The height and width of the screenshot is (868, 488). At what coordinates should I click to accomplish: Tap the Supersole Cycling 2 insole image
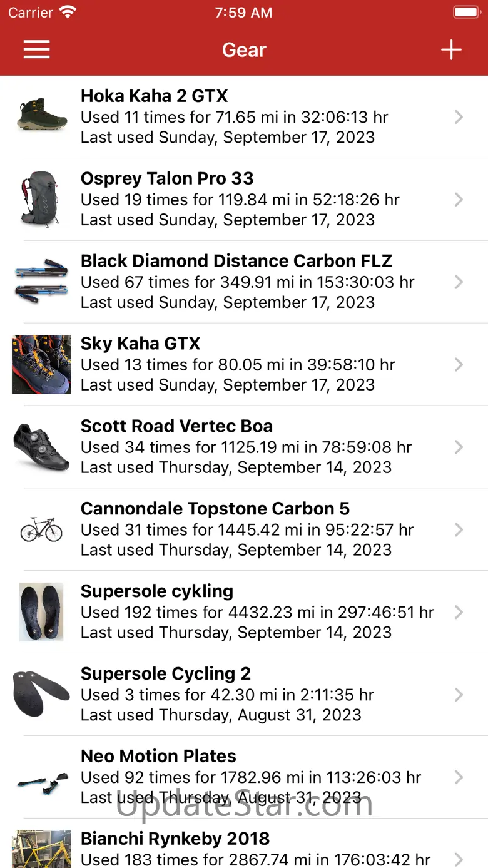point(41,695)
